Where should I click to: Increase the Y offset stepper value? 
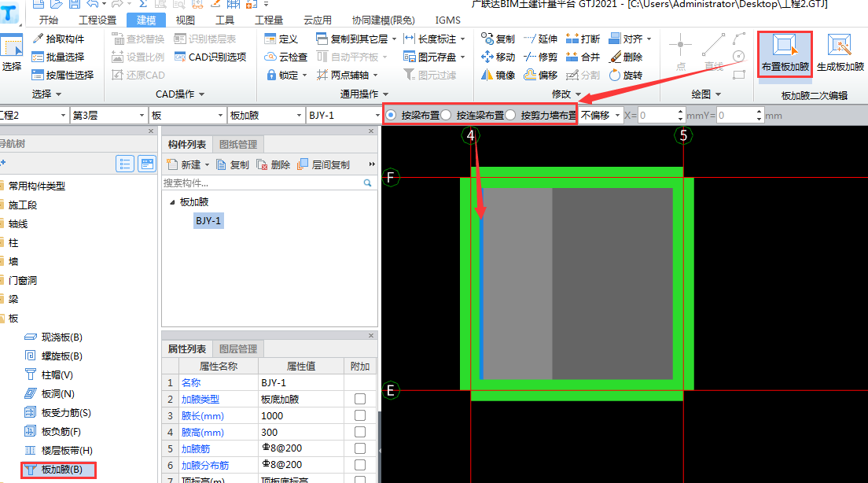point(759,112)
